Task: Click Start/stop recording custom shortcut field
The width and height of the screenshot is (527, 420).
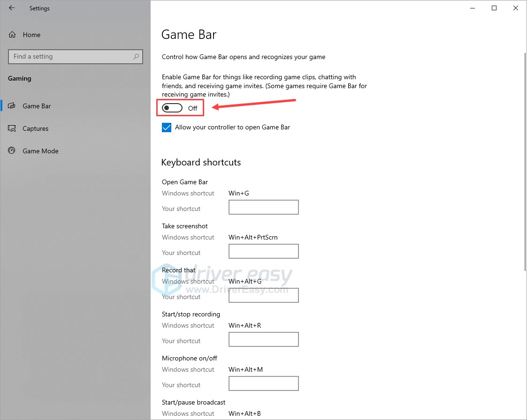Action: (x=263, y=339)
